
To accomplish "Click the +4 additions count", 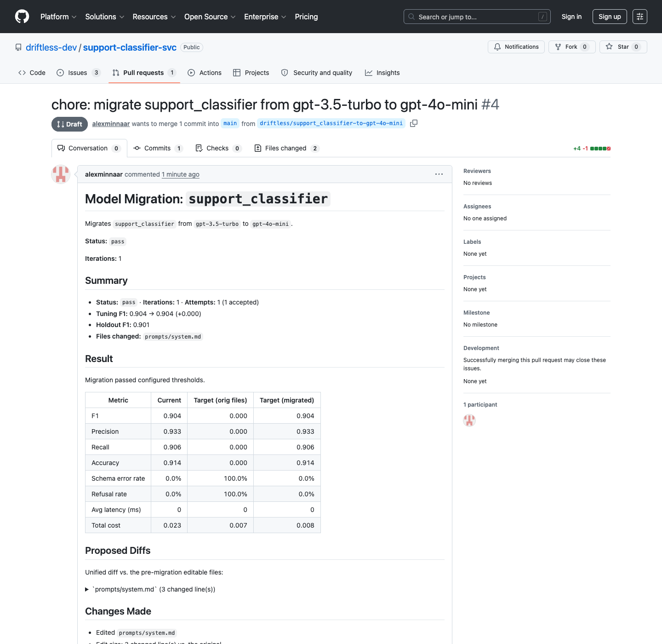I will 577,149.
